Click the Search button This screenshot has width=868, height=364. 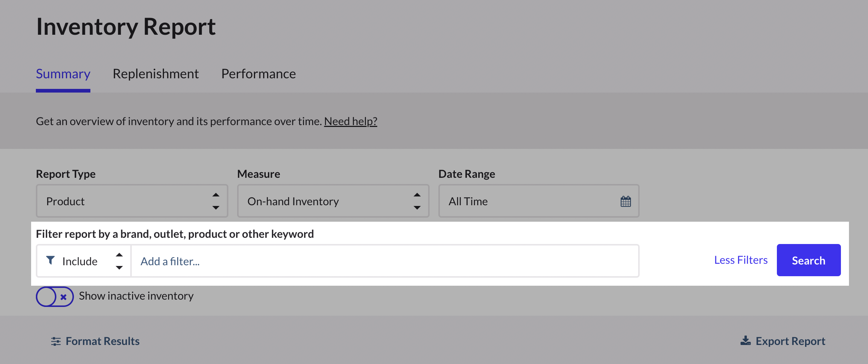pyautogui.click(x=808, y=260)
